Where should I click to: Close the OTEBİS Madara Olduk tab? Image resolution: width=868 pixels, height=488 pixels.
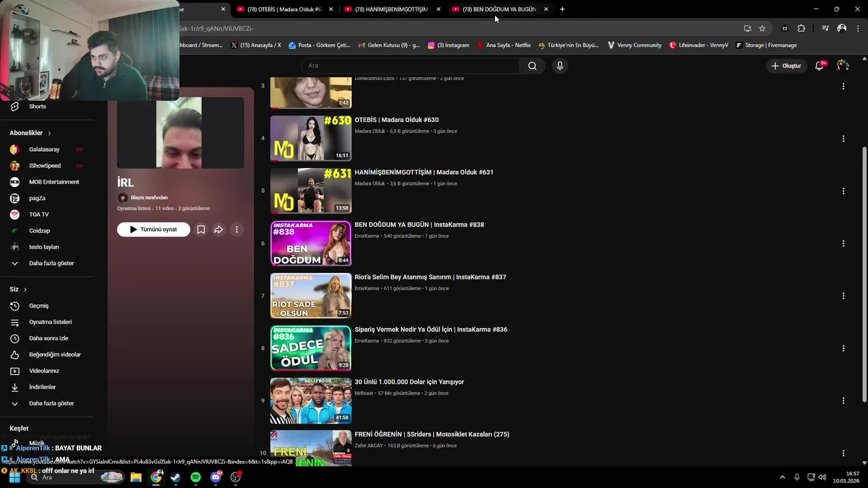tap(331, 9)
